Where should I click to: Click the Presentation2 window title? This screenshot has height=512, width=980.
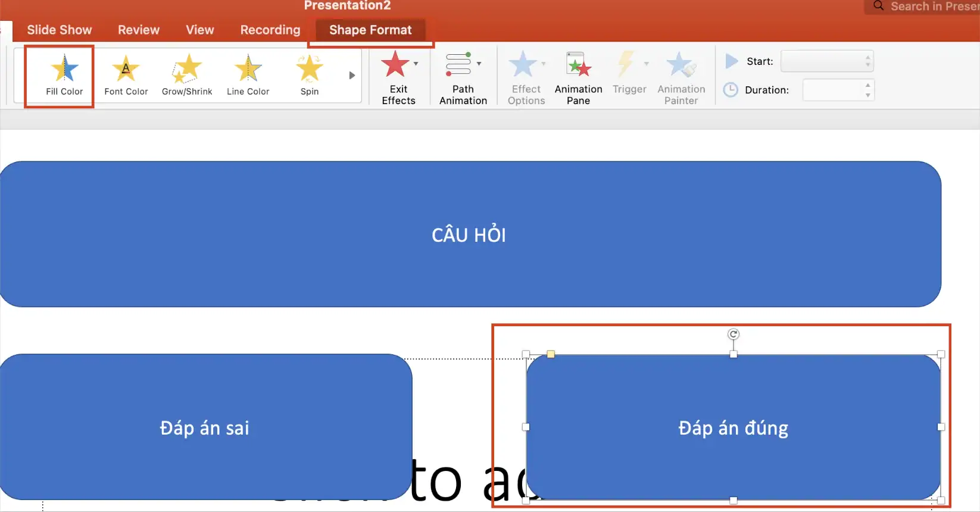click(348, 6)
